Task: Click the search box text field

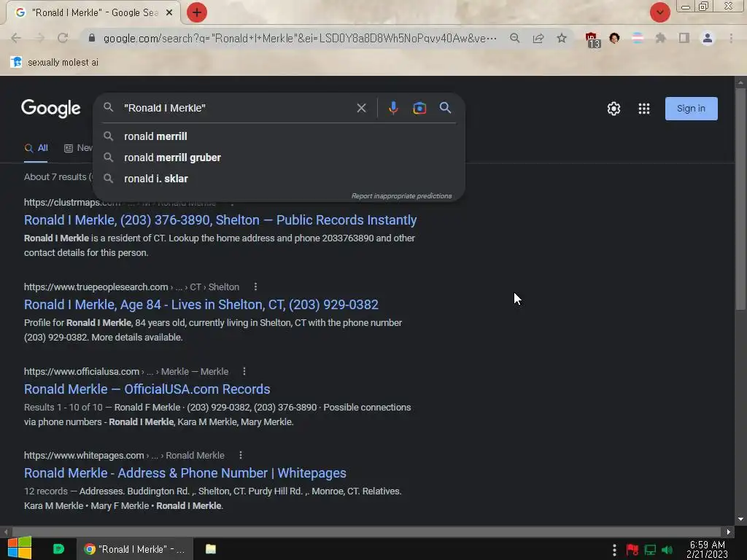Action: pos(236,108)
